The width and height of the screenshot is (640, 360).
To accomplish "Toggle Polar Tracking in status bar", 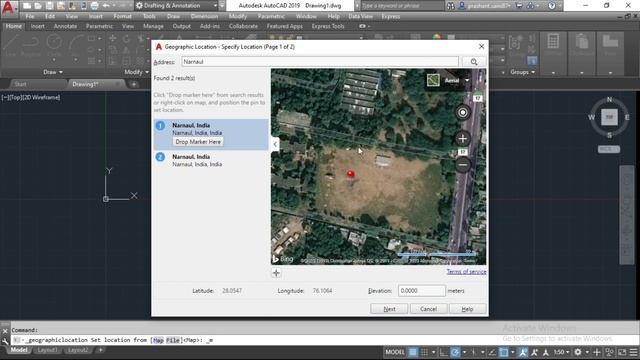I will click(455, 352).
